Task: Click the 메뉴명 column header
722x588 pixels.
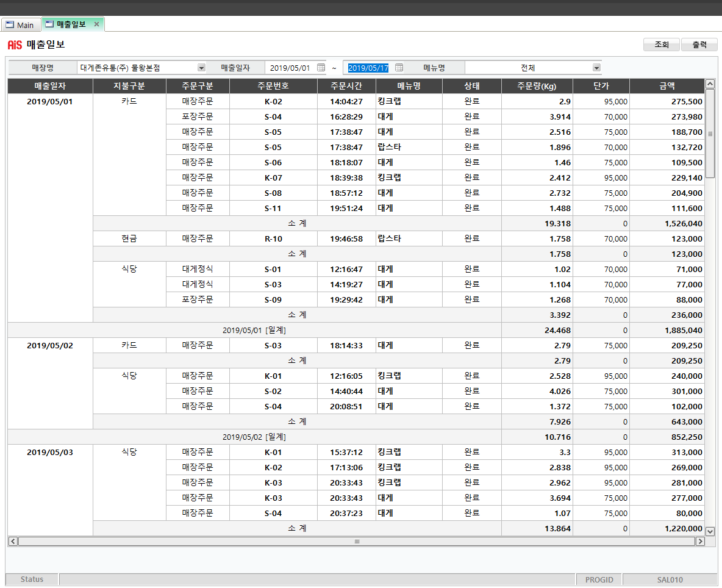Action: (409, 86)
